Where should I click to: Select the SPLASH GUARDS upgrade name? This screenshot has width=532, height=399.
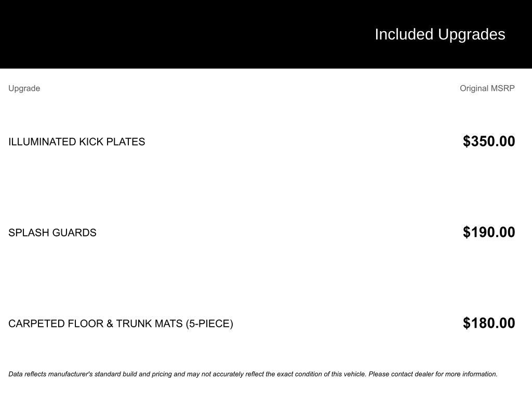pos(52,233)
